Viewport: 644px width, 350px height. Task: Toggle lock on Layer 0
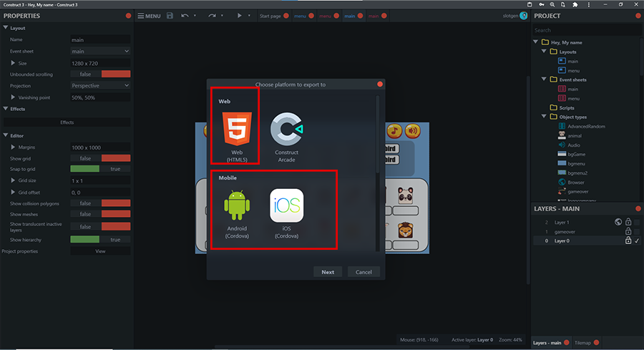click(x=628, y=240)
